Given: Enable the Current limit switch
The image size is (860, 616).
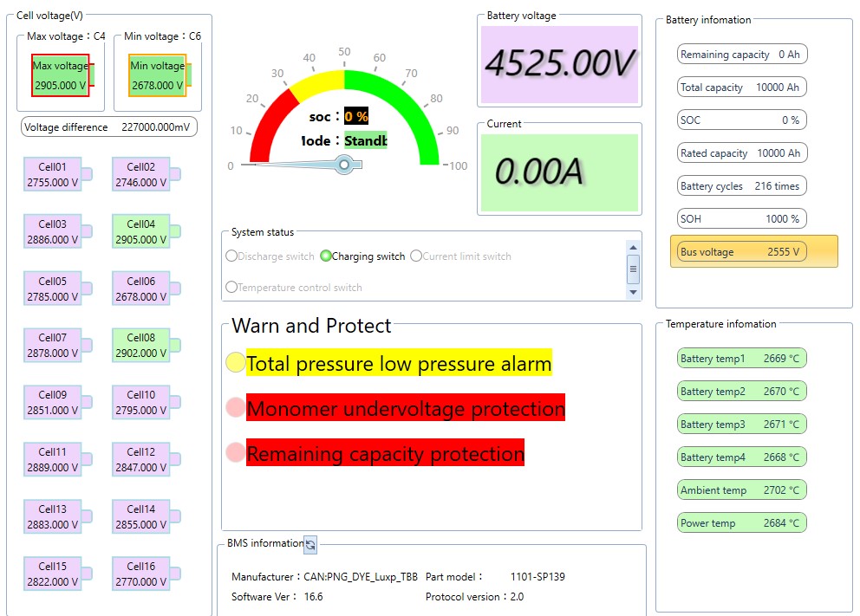Looking at the screenshot, I should pos(416,256).
